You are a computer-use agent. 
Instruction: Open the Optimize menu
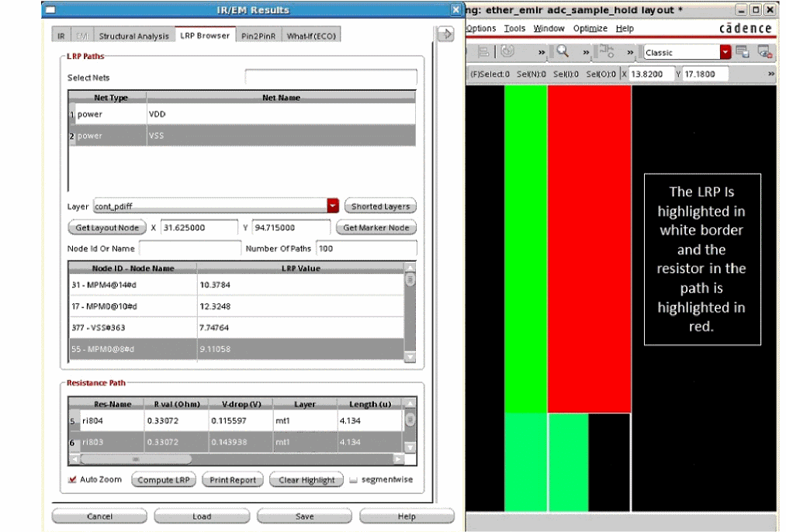[590, 29]
